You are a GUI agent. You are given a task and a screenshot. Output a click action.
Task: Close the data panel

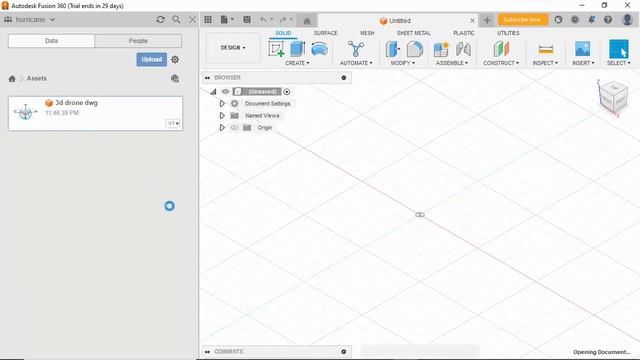pos(192,20)
